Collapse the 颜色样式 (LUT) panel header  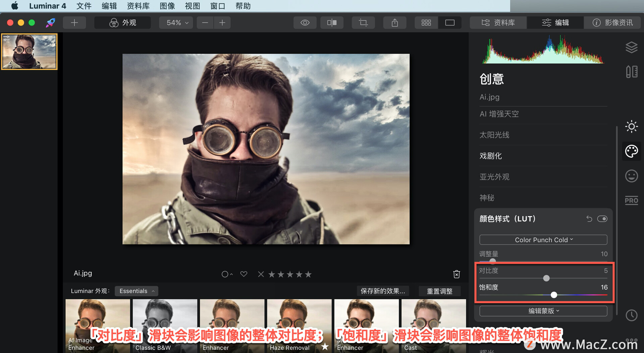507,219
